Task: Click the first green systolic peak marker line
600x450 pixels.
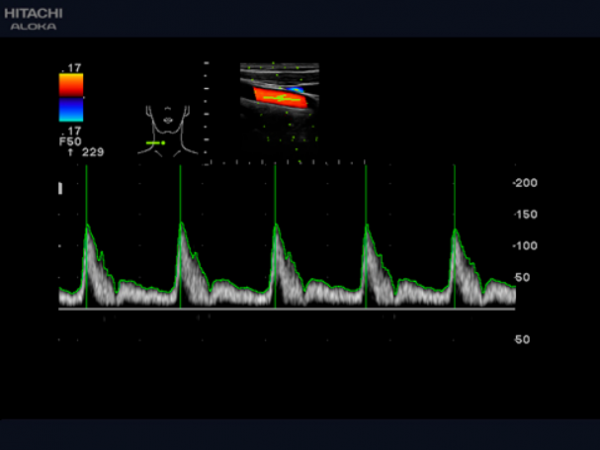Action: coord(86,236)
